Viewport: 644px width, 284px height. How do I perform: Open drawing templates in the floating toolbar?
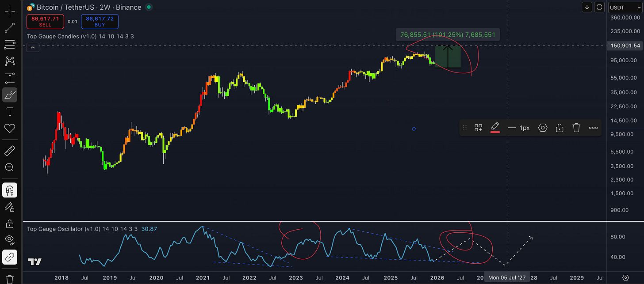(x=478, y=128)
